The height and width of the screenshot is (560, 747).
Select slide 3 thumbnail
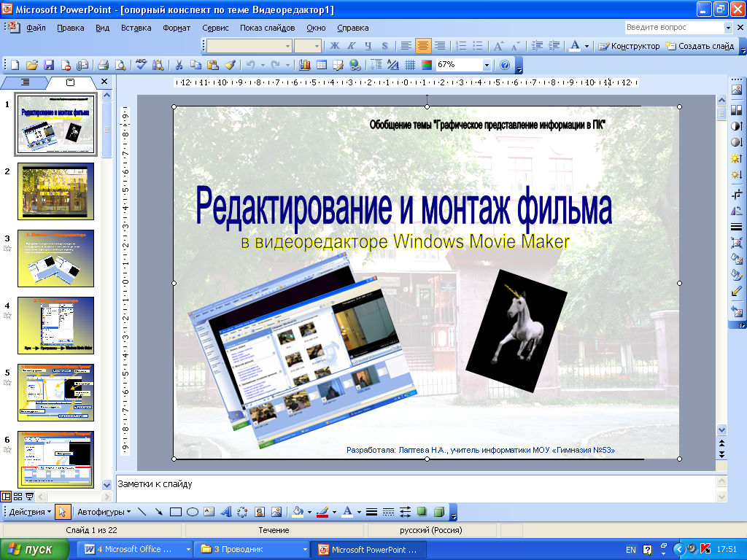pos(55,259)
